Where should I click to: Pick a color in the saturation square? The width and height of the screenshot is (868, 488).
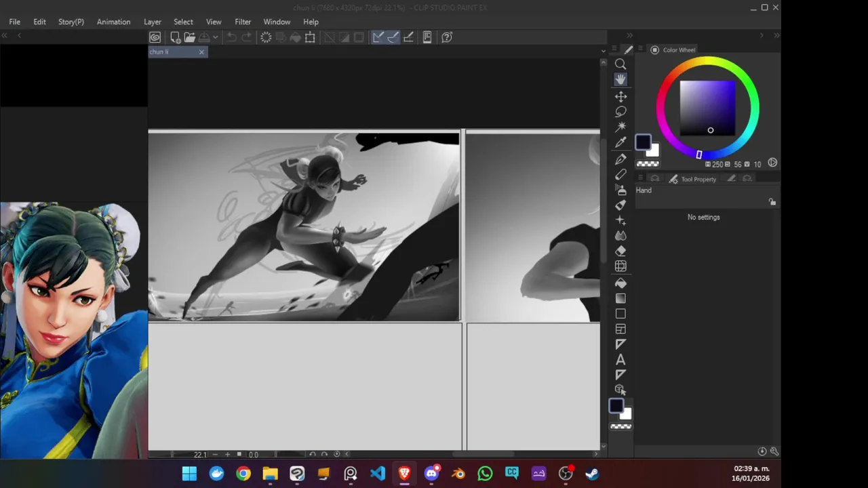(707, 108)
